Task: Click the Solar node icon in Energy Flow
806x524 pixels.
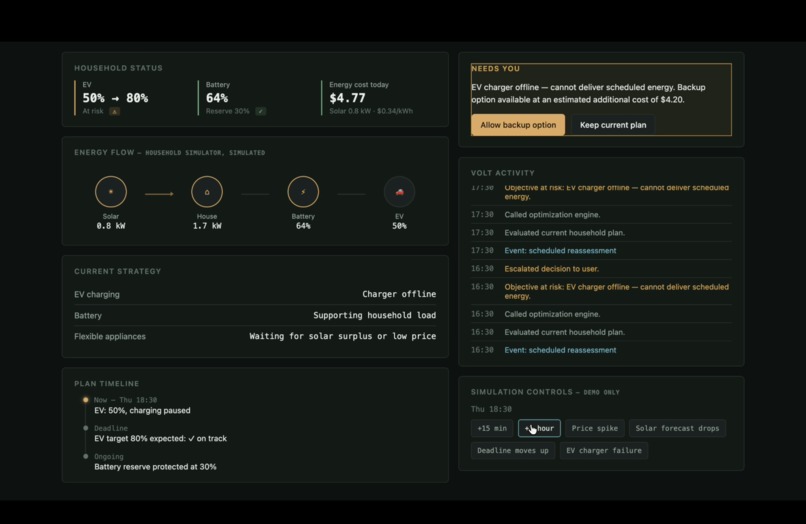Action: coord(111,192)
